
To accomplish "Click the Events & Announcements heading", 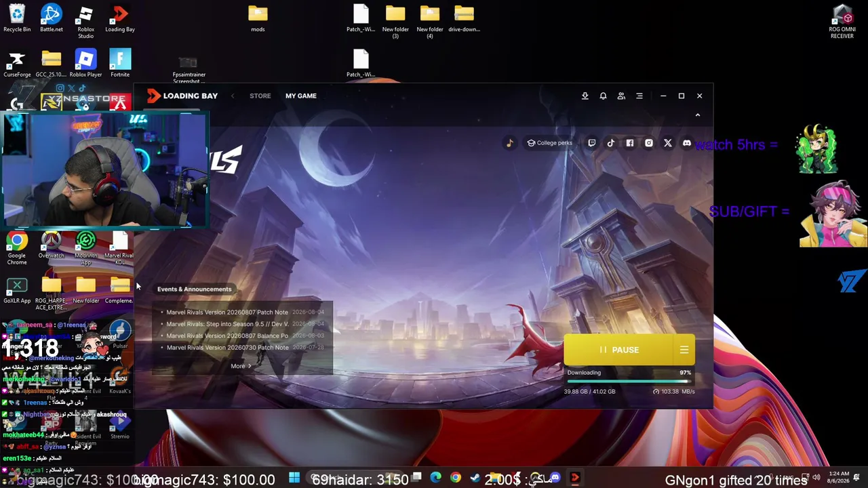I will [194, 289].
